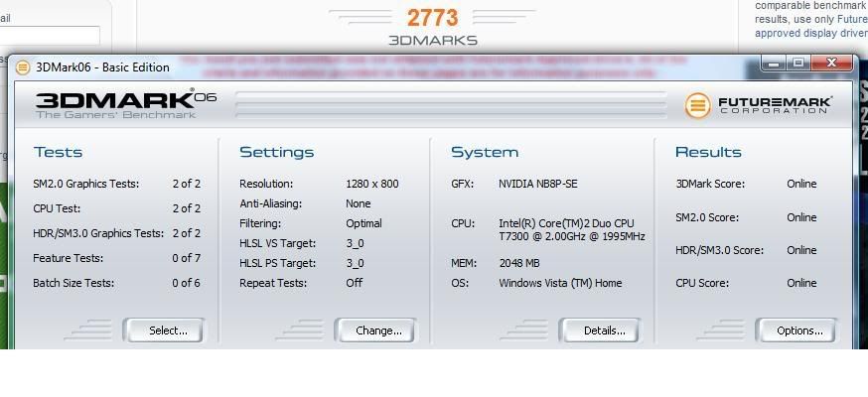
Task: Click SM2.0 Graphics Tests label
Action: (85, 185)
